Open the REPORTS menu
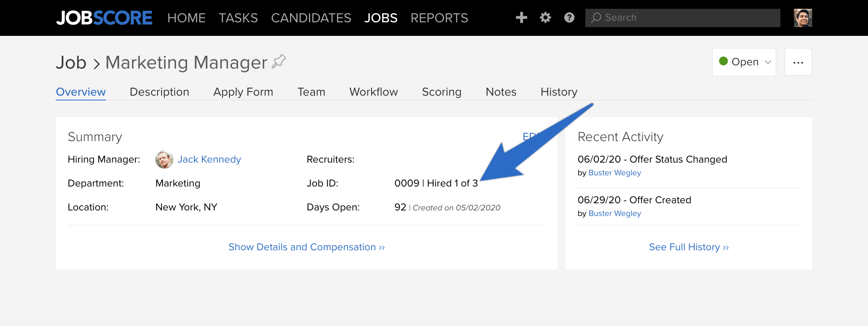The height and width of the screenshot is (326, 868). (x=439, y=18)
